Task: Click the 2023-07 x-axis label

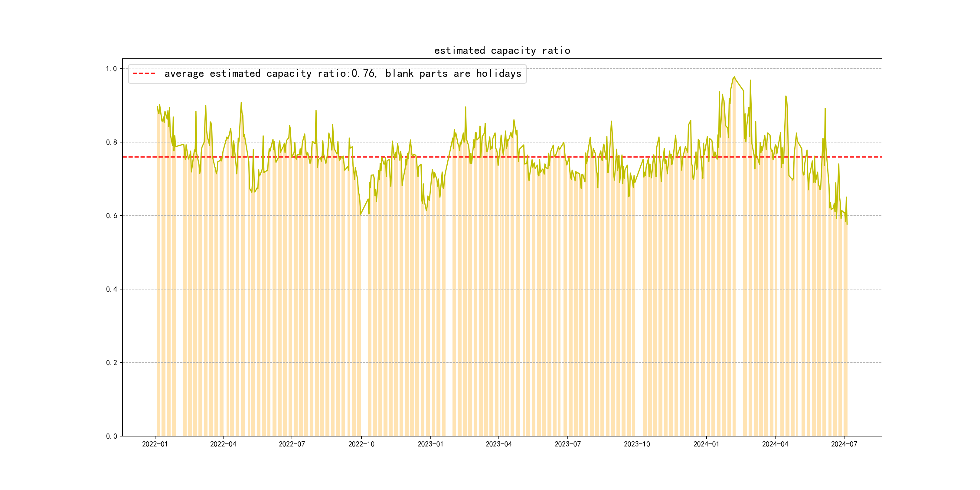Action: [568, 444]
